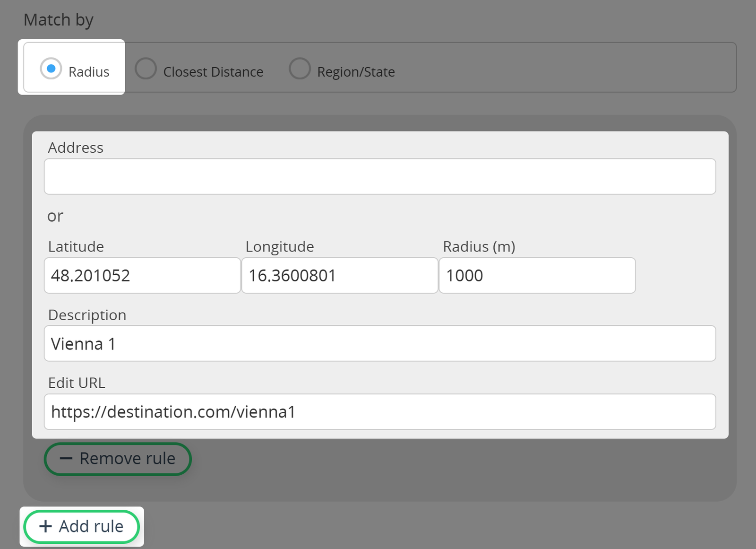
Task: Click the Longitude label text
Action: pos(280,246)
